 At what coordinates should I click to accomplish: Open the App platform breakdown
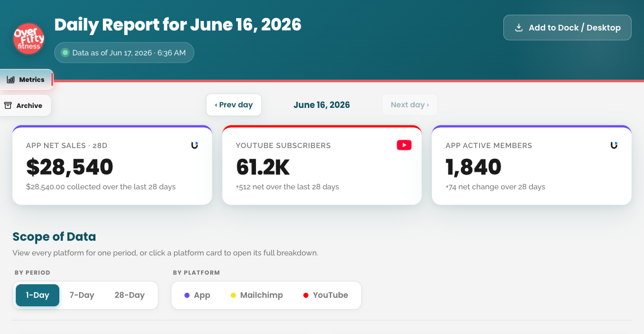[198, 296]
